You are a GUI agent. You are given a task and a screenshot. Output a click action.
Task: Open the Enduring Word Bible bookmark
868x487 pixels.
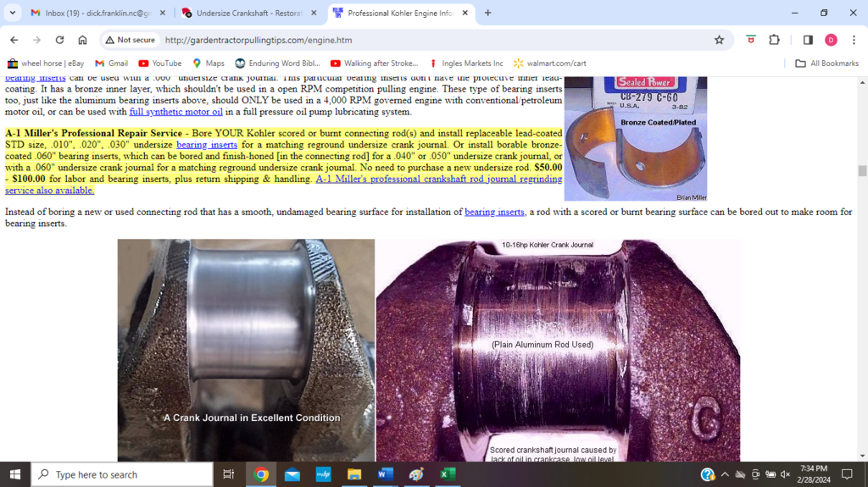pos(277,63)
